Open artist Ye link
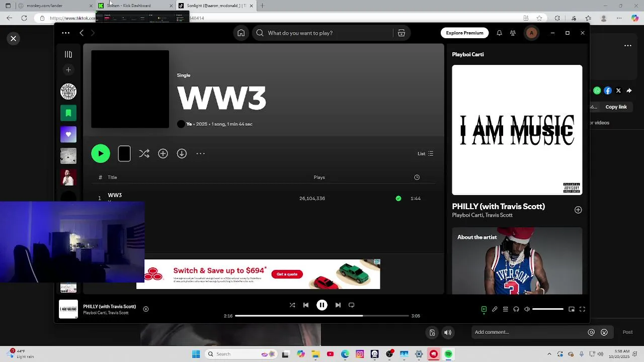The height and width of the screenshot is (362, 644). point(189,124)
